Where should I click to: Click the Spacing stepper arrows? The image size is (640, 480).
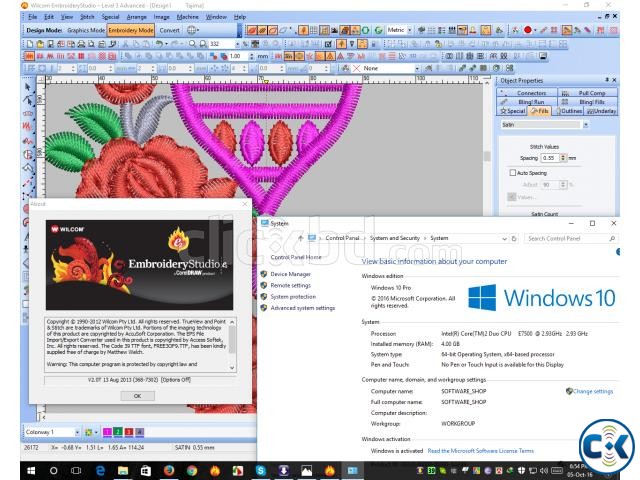(563, 158)
